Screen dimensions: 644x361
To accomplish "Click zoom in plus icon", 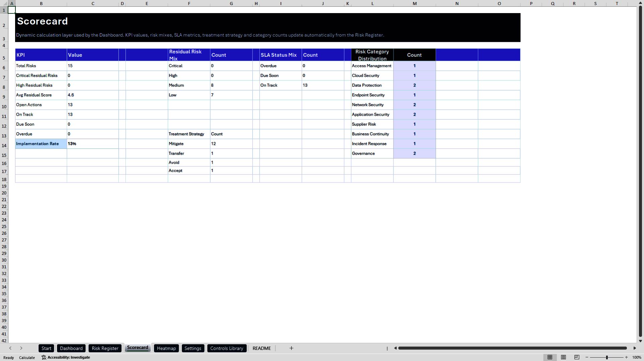I will 626,357.
